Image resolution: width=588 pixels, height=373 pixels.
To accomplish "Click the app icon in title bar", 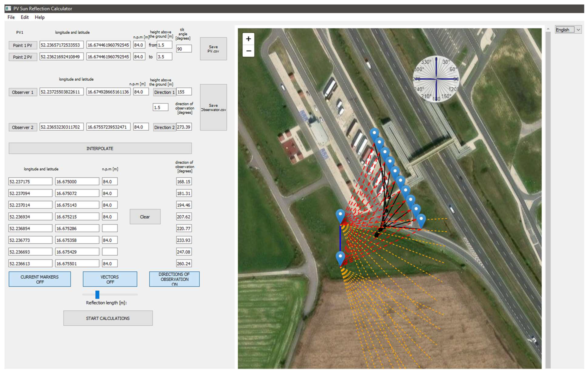I will (x=8, y=9).
